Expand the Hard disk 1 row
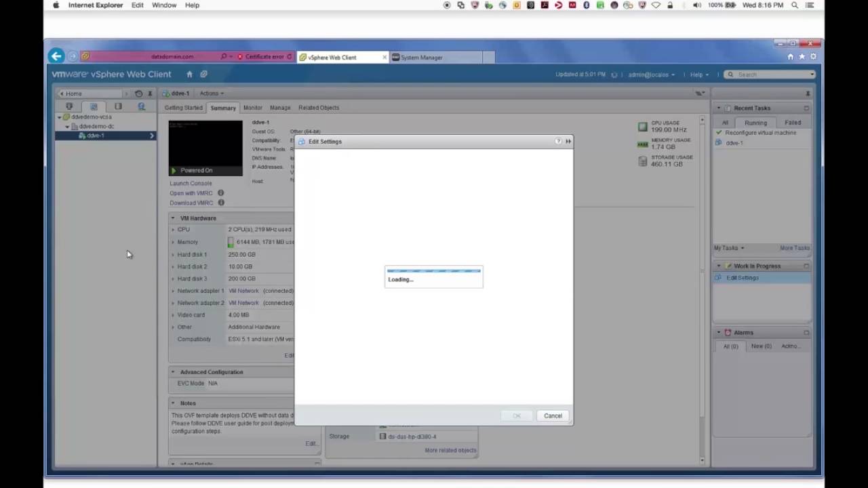868x488 pixels. [173, 255]
